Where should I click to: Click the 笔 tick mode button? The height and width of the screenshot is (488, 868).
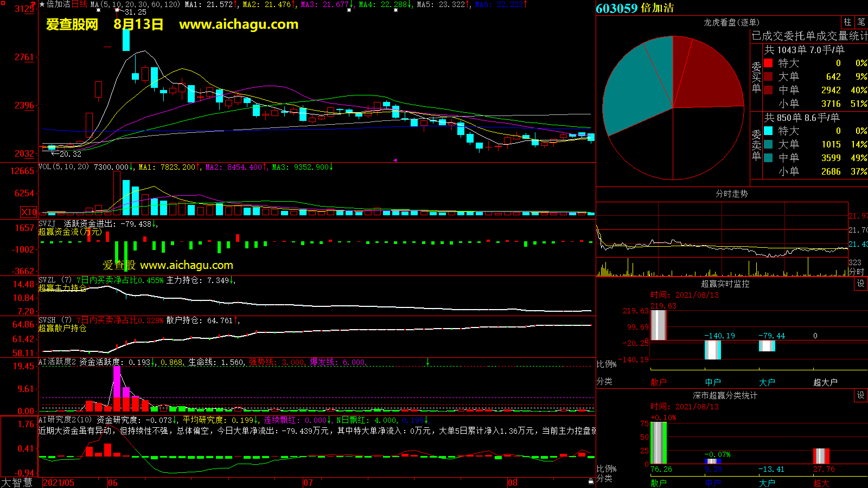861,22
